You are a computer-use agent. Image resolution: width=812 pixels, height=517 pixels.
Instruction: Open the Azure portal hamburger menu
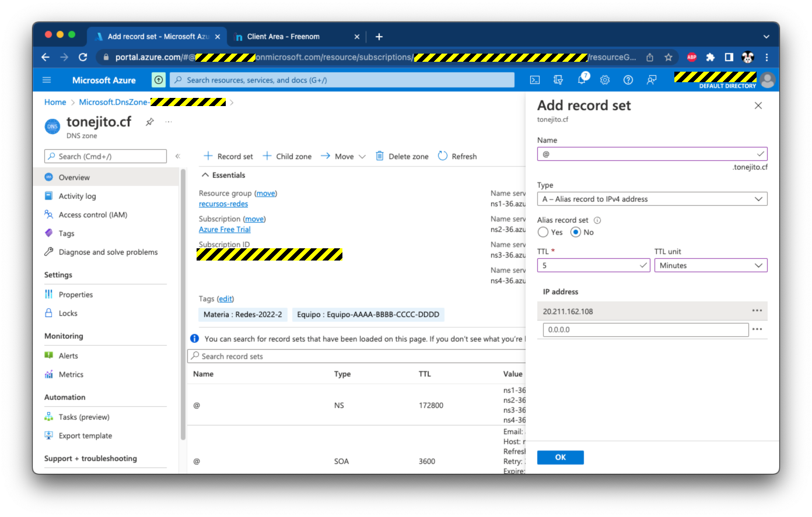(47, 80)
